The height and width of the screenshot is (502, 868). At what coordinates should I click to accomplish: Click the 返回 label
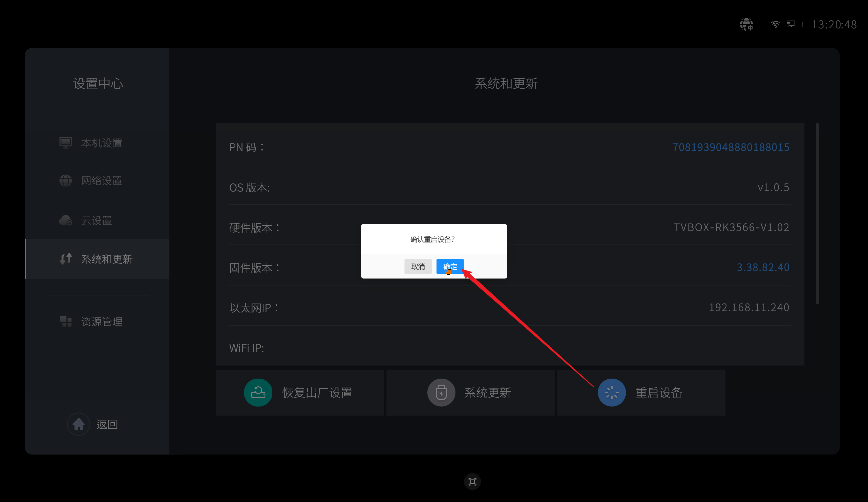coord(107,424)
